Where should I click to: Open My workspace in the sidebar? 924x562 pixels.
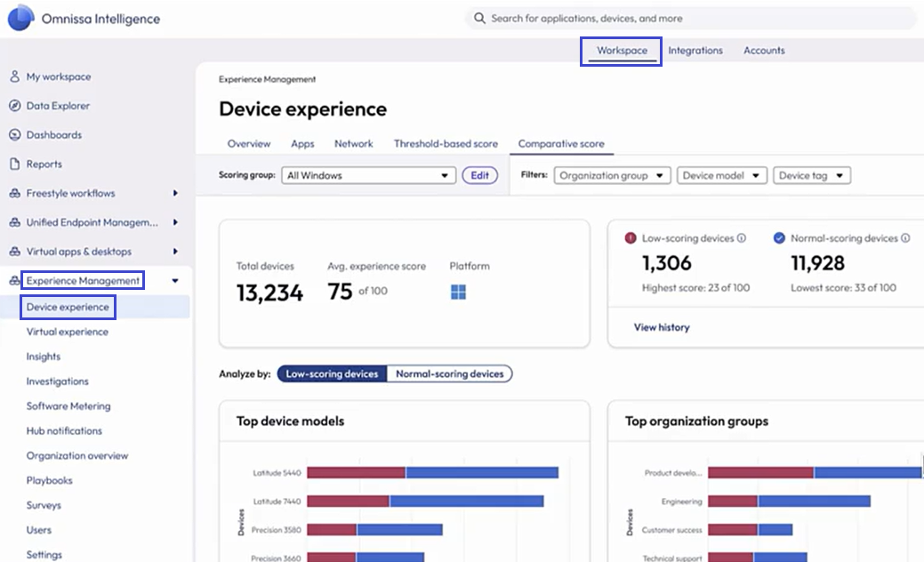59,76
